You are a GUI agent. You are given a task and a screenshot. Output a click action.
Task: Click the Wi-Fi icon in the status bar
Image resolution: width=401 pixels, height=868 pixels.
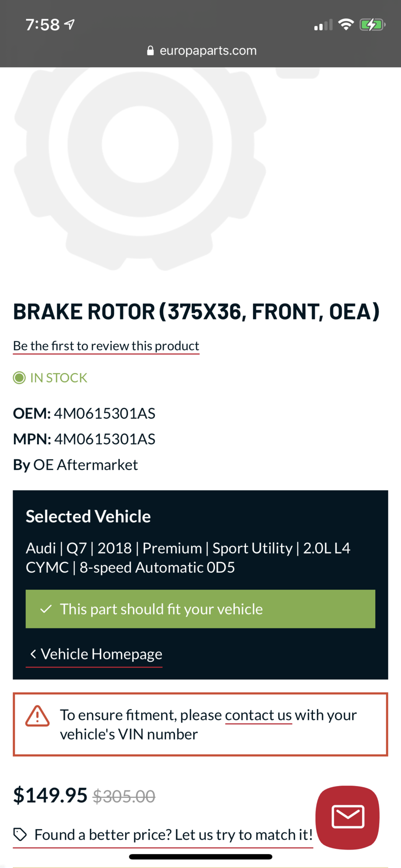click(346, 25)
